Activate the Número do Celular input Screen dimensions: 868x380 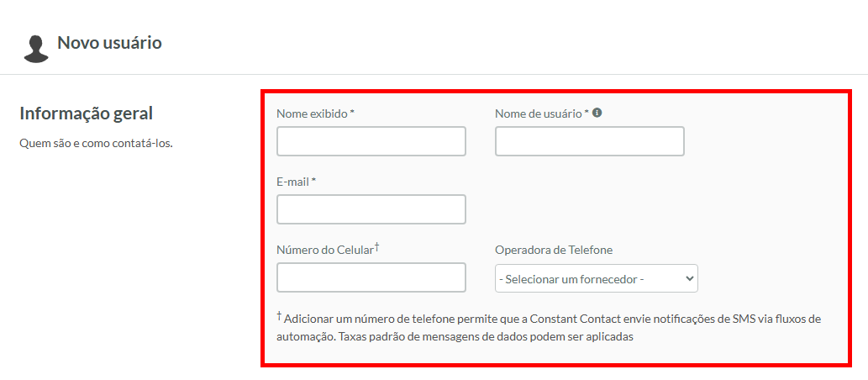(371, 277)
